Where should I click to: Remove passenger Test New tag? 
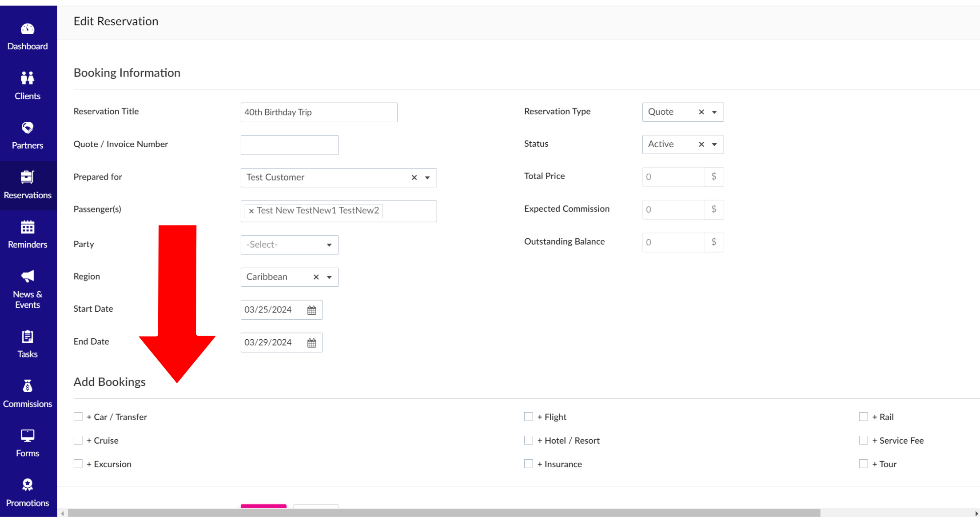(x=251, y=211)
